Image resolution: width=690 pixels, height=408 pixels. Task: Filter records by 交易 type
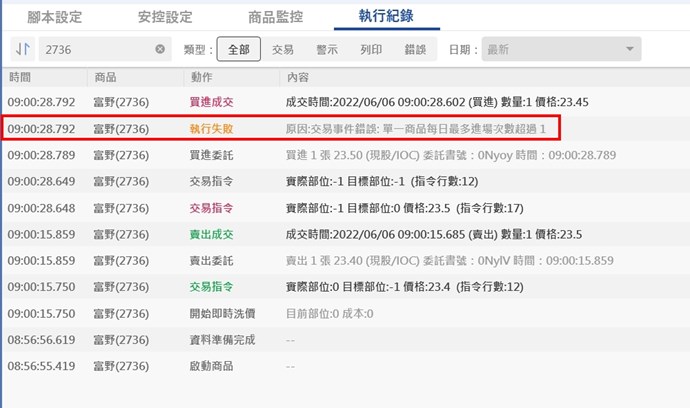(x=283, y=49)
